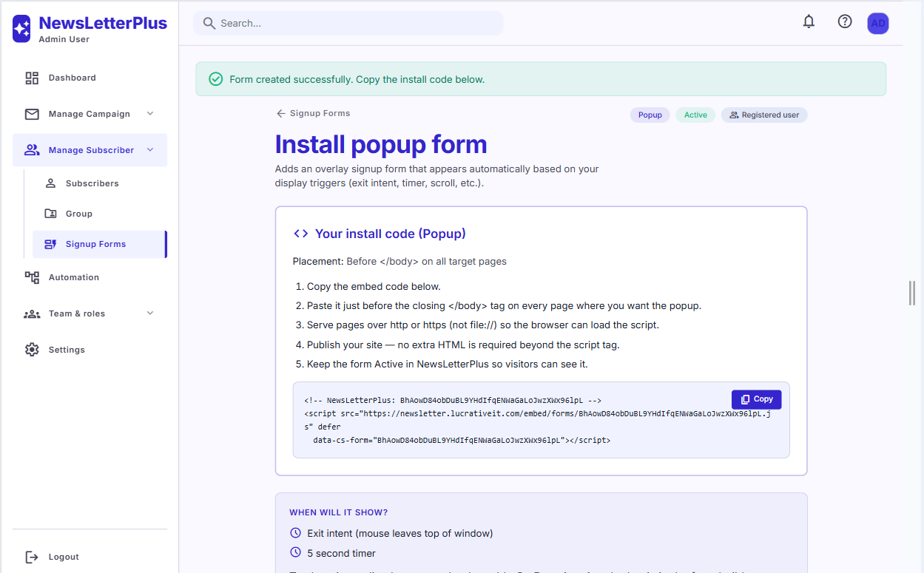Screen dimensions: 924x573
Task: Click the page scrollbar handle
Action: click(912, 293)
